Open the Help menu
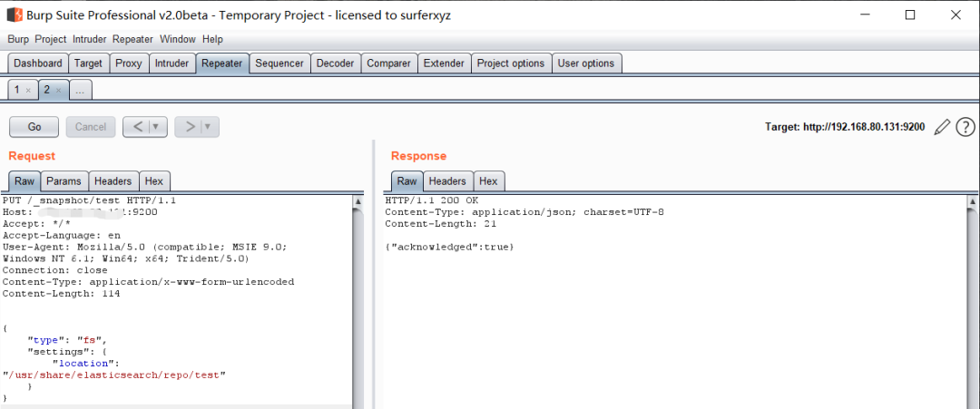This screenshot has width=980, height=409. pos(212,39)
